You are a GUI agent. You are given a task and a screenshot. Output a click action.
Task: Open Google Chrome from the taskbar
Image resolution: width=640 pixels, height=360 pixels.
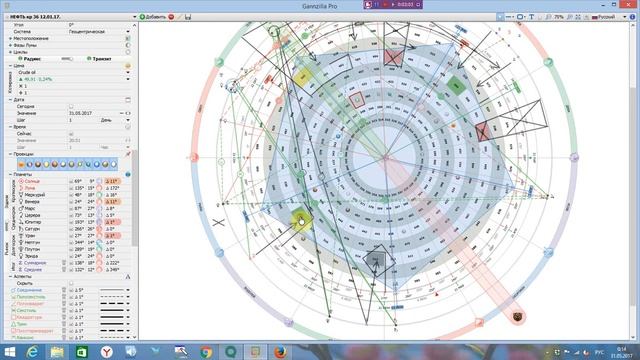point(206,352)
